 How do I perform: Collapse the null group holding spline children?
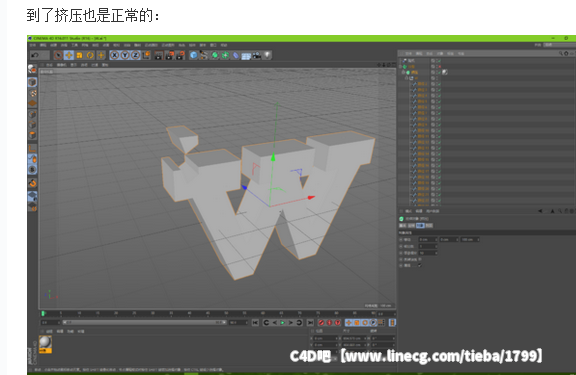point(406,78)
